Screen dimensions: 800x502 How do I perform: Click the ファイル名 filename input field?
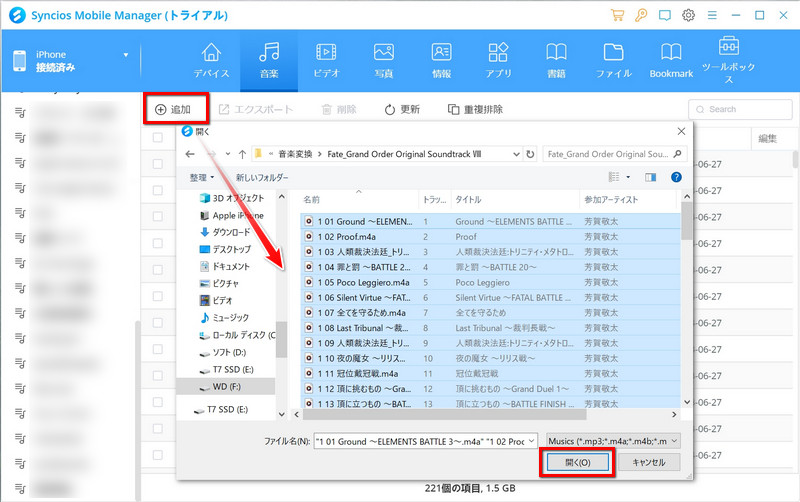tap(421, 441)
